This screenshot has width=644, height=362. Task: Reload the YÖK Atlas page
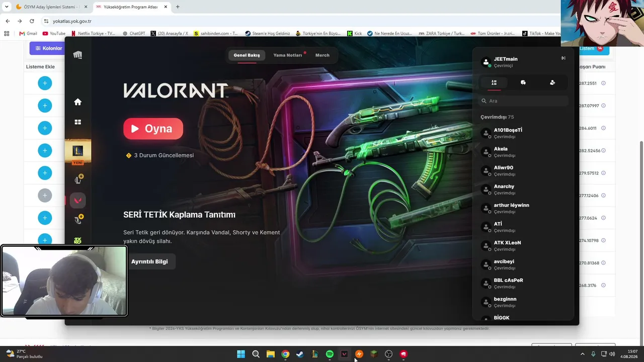[32, 21]
